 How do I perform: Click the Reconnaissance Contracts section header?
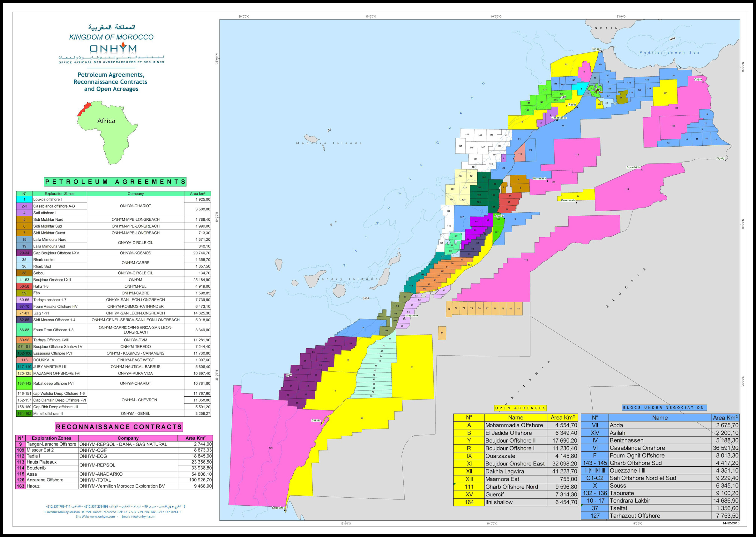119,427
